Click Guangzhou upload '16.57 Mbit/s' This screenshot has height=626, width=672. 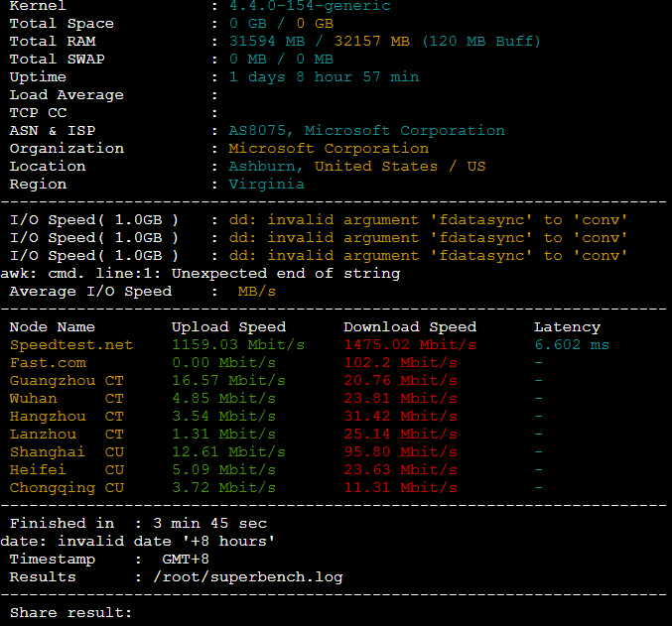229,381
